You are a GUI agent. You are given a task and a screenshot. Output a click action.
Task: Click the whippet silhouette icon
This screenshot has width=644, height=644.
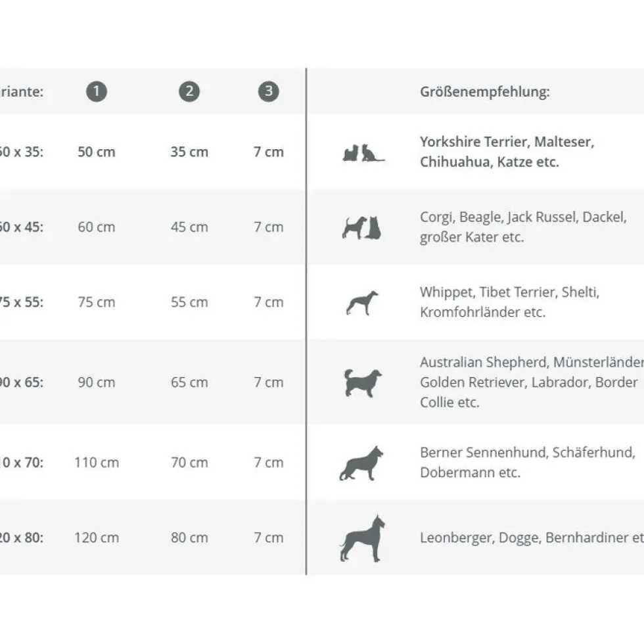tap(362, 303)
